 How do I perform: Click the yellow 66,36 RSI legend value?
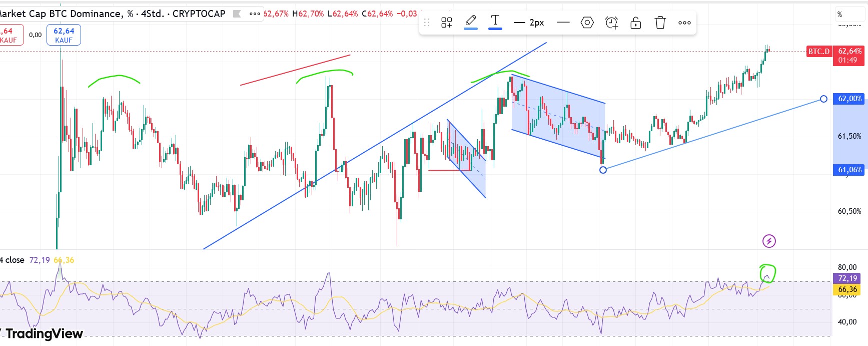(64, 260)
